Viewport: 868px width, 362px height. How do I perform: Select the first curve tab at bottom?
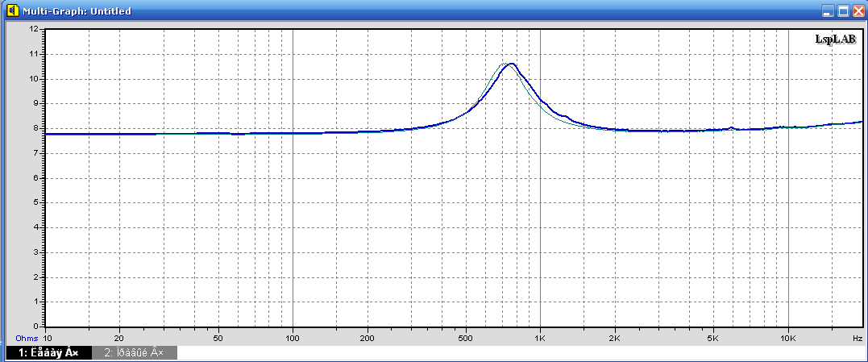click(x=48, y=353)
